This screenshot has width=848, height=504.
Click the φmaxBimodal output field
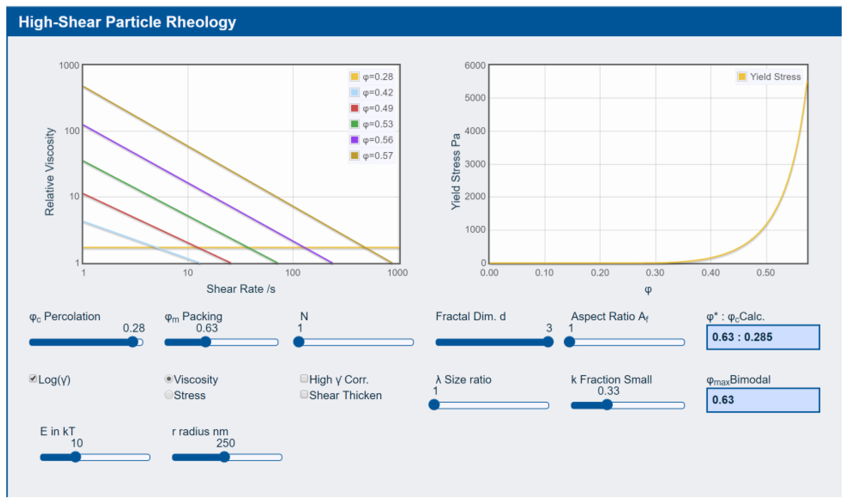coord(763,400)
